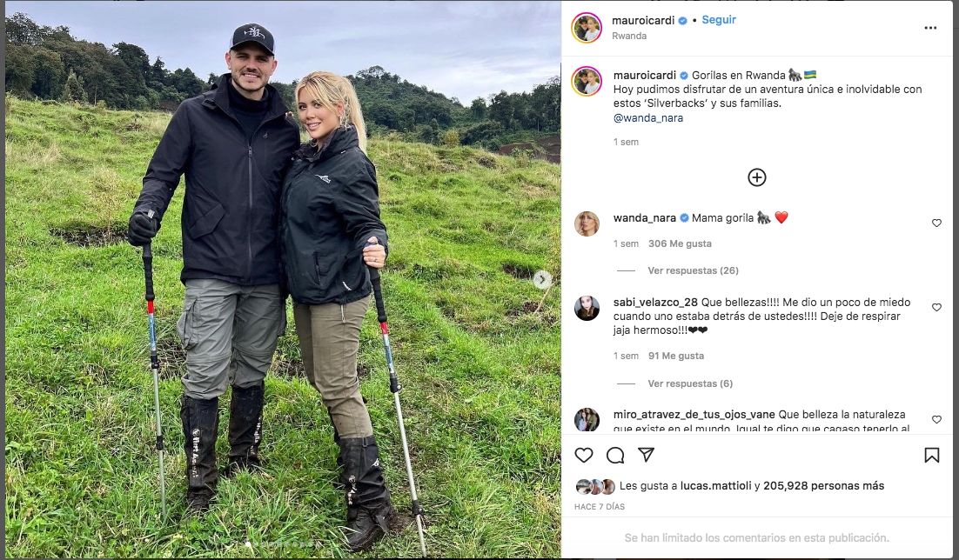The height and width of the screenshot is (560, 959).
Task: Open mauroicardi profile picture in header
Action: pos(587,28)
